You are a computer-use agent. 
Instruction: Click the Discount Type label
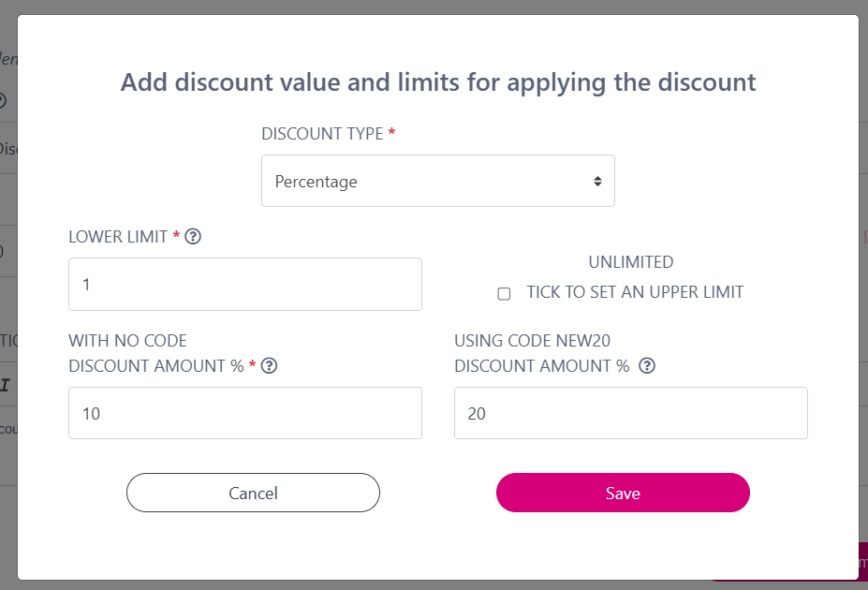[322, 134]
